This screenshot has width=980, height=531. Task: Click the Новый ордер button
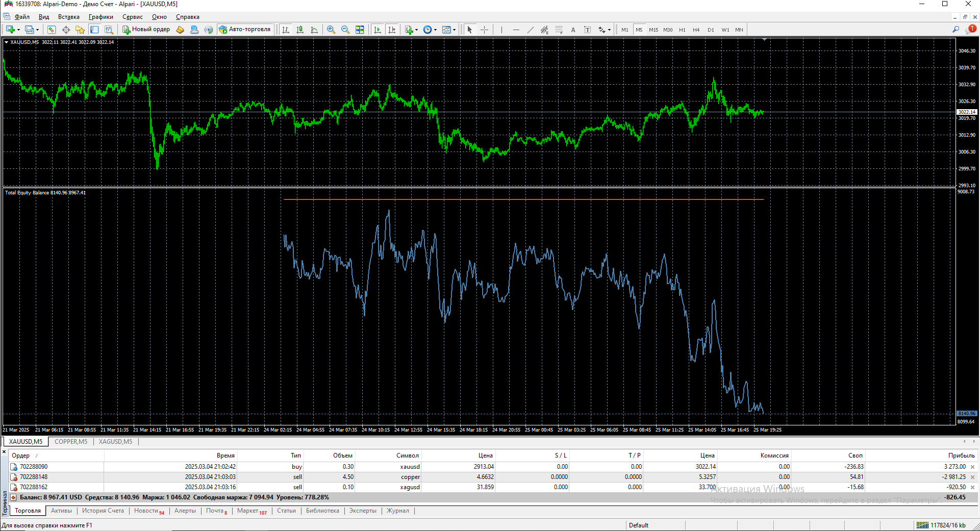(x=146, y=30)
